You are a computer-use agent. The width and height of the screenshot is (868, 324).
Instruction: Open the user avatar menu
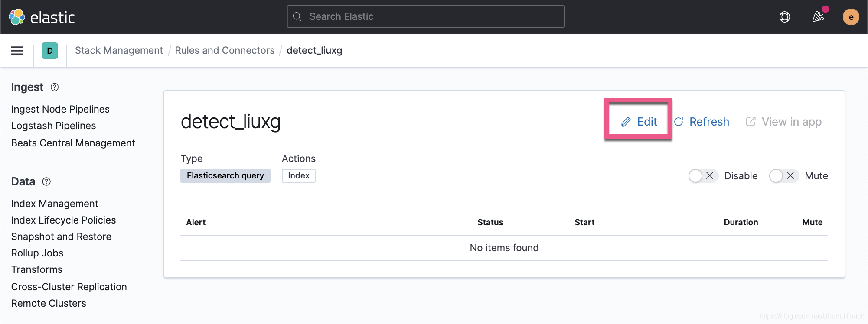(x=851, y=17)
